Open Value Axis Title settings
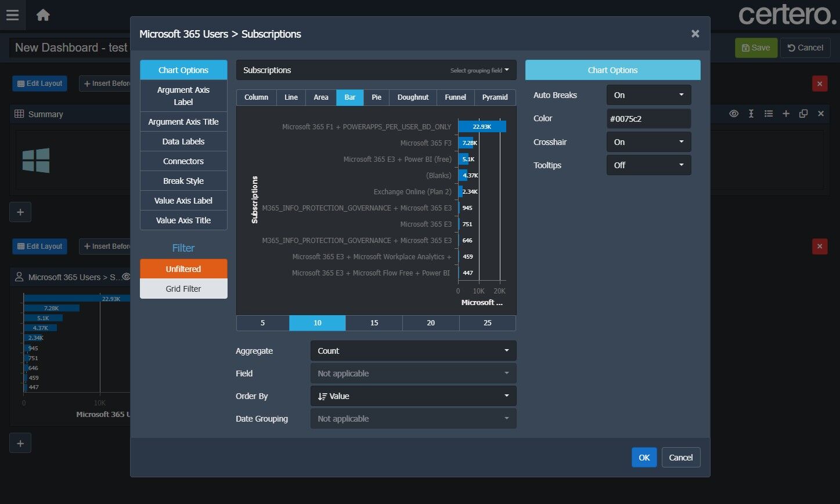 coord(183,220)
